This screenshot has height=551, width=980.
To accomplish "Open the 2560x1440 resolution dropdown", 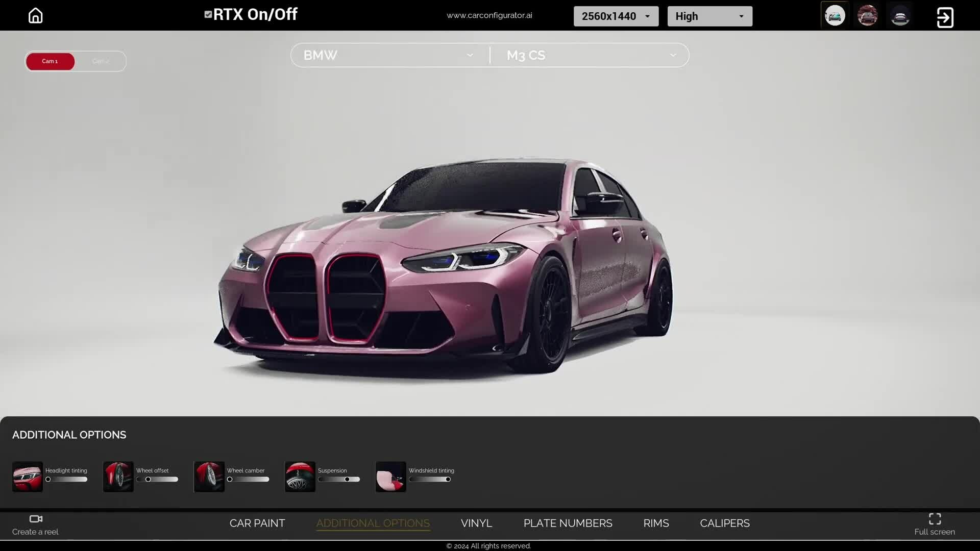I will click(616, 16).
